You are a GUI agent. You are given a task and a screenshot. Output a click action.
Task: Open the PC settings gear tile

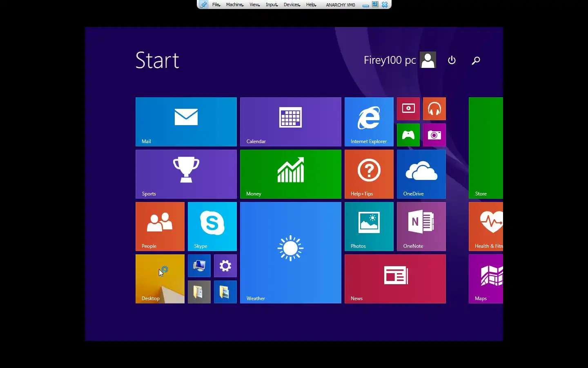coord(225,266)
